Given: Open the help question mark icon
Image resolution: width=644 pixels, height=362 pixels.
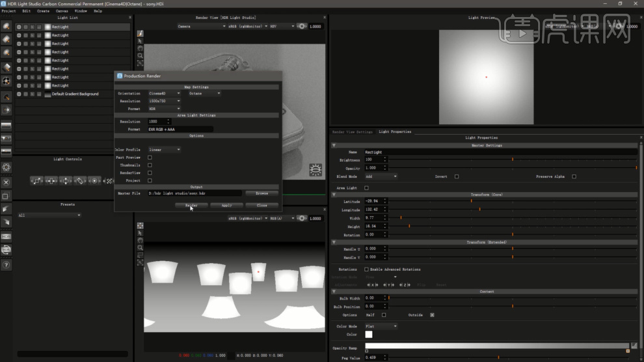Looking at the screenshot, I should pyautogui.click(x=6, y=265).
